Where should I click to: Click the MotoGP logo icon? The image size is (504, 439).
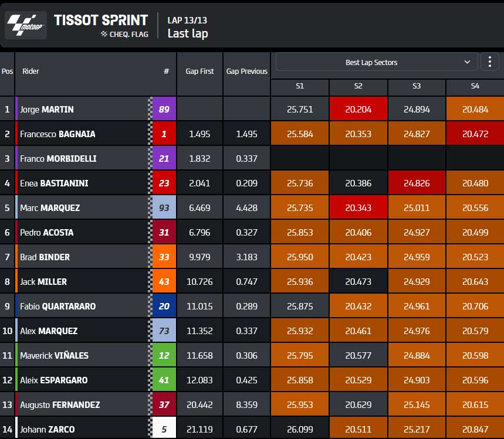(26, 25)
